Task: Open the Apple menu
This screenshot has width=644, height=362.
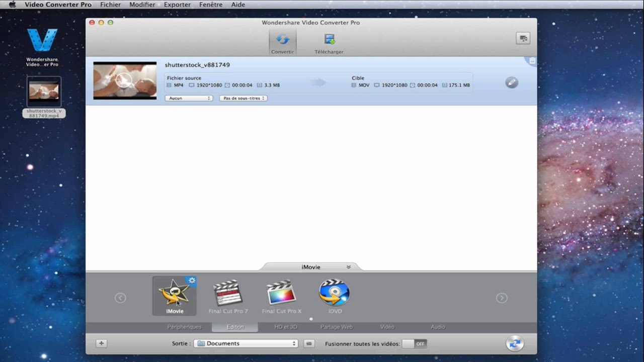Action: click(13, 5)
